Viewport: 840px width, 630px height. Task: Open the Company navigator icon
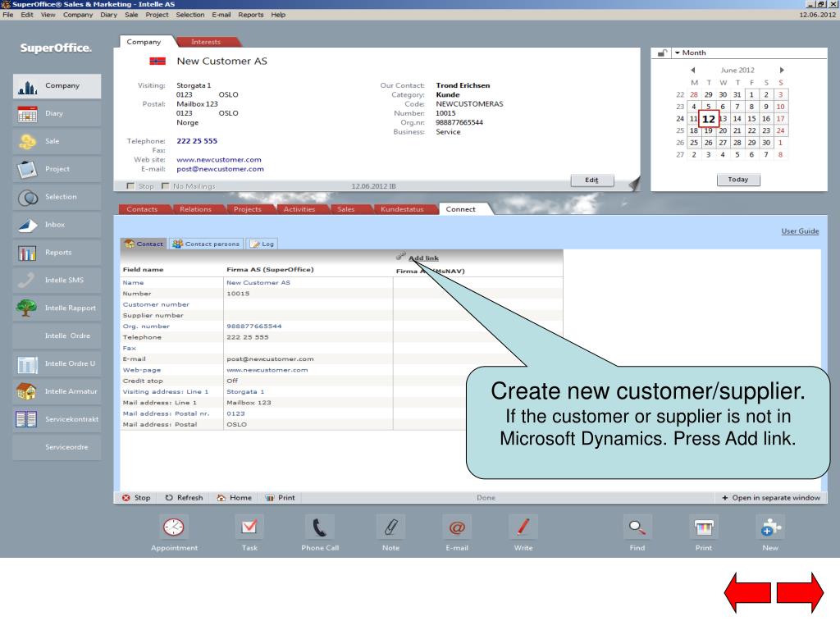[x=27, y=86]
